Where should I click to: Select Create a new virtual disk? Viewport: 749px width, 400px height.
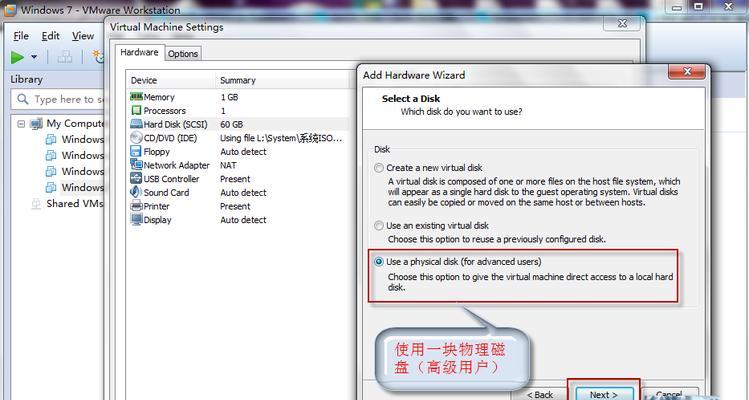tap(379, 168)
